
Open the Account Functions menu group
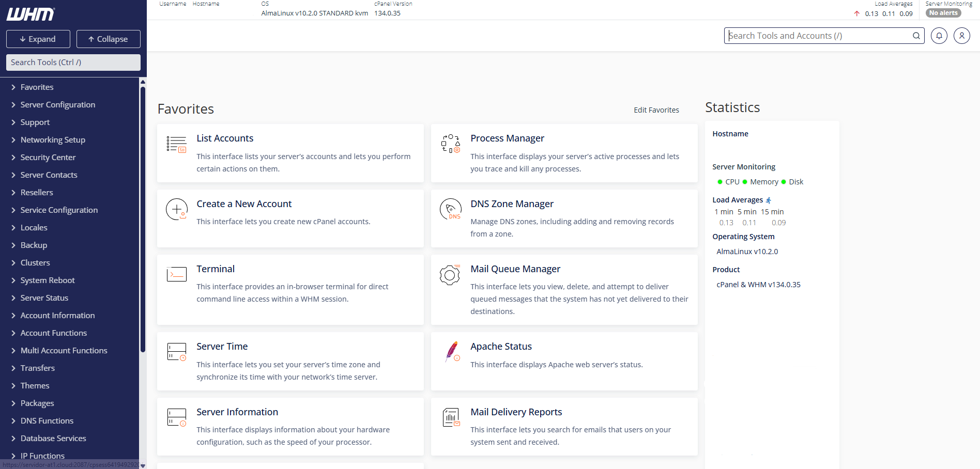coord(70,333)
